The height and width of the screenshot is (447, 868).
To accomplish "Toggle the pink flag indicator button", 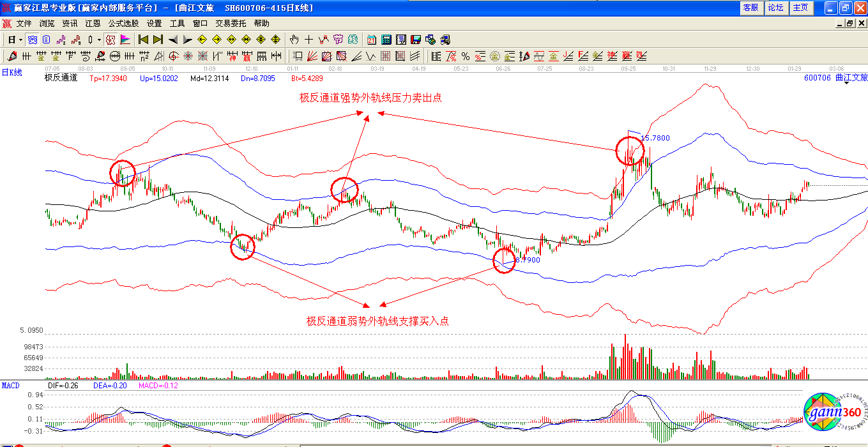I will point(126,40).
